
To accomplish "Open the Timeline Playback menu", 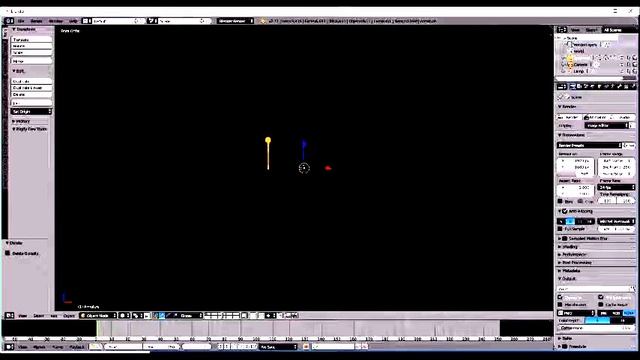I will click(76, 347).
